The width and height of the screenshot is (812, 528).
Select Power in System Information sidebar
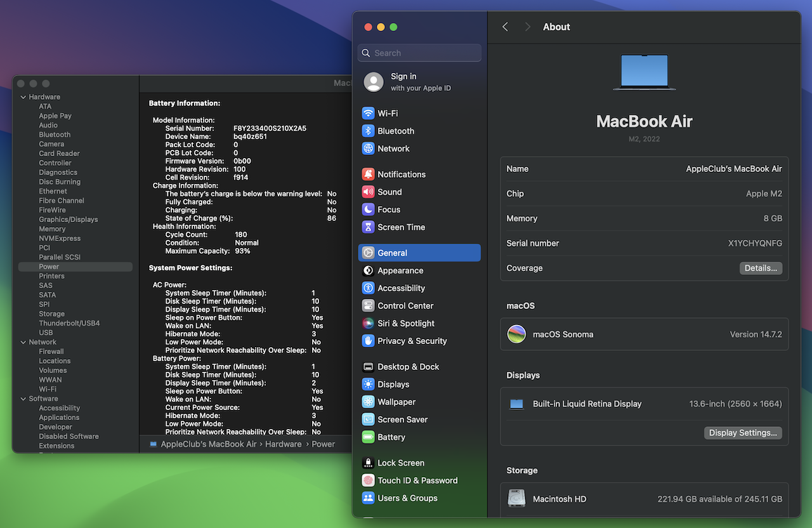click(75, 267)
